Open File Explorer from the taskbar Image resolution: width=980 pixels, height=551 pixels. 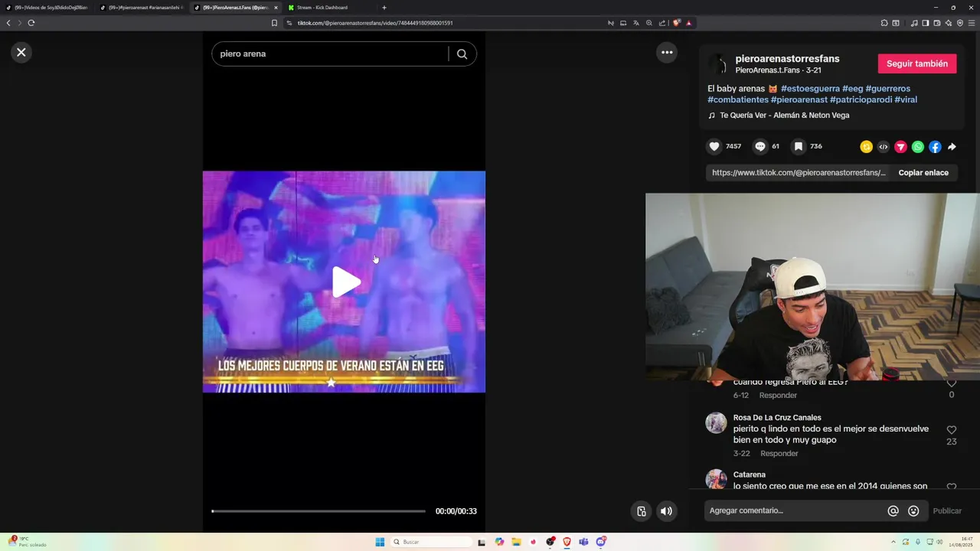516,542
